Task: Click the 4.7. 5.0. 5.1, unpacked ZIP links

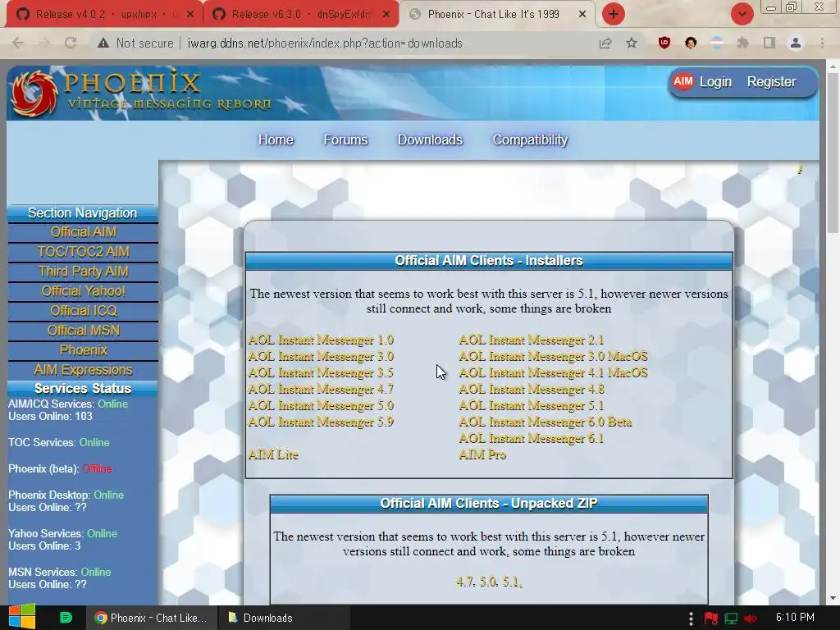Action: [489, 582]
